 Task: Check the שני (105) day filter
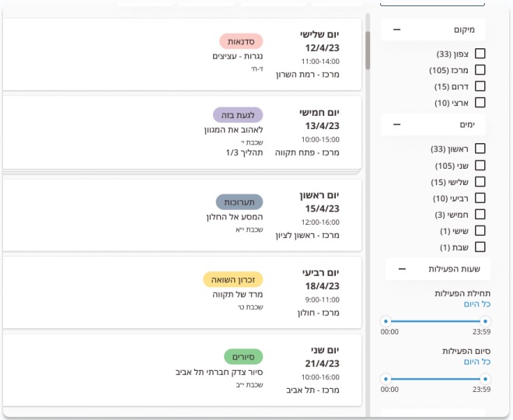[x=480, y=166]
